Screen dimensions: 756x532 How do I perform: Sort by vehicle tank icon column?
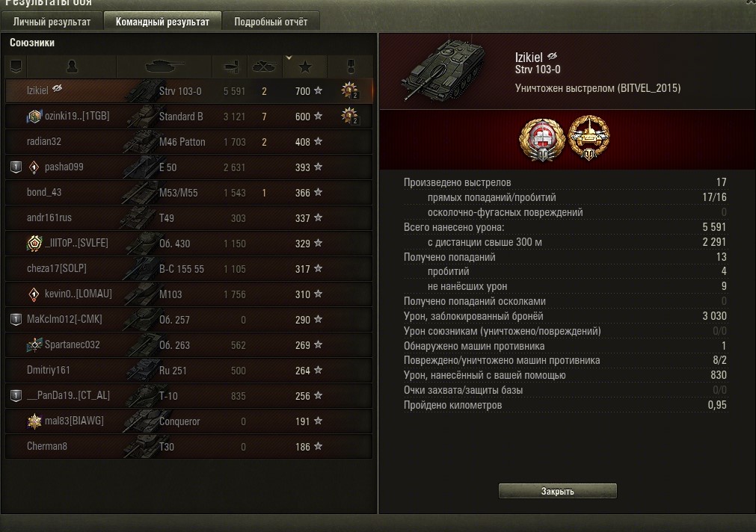pos(165,66)
